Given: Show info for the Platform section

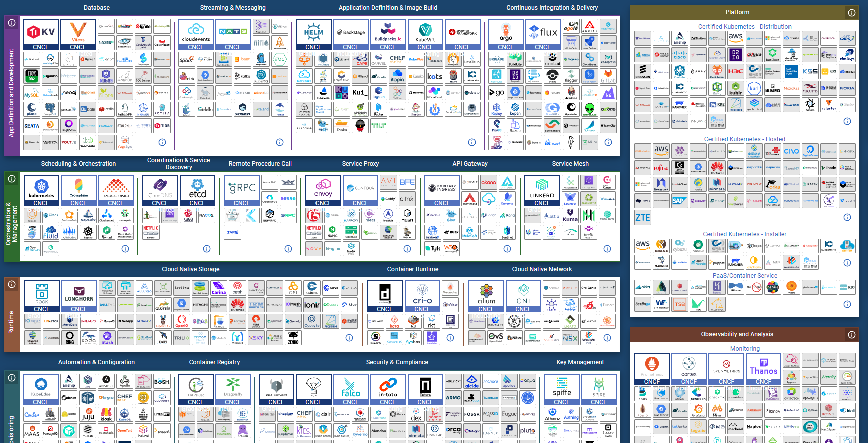Looking at the screenshot, I should coord(852,13).
